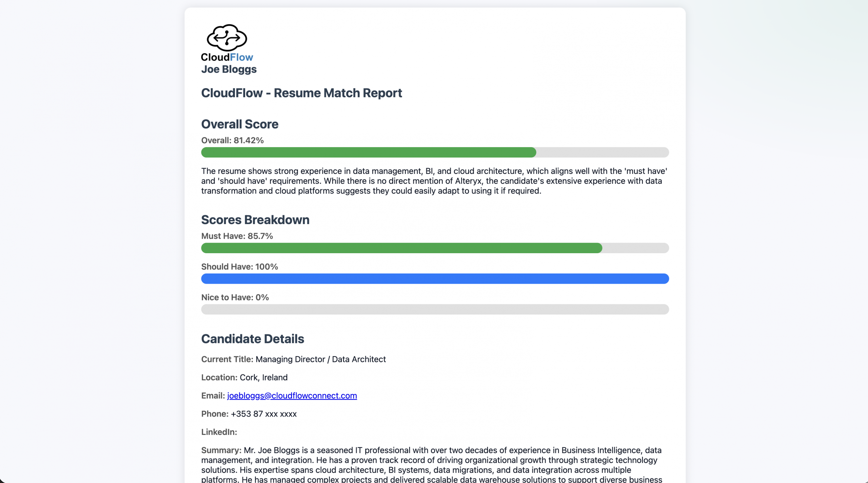The height and width of the screenshot is (483, 868).
Task: Click the Overall 81.42% green progress bar
Action: tap(369, 152)
